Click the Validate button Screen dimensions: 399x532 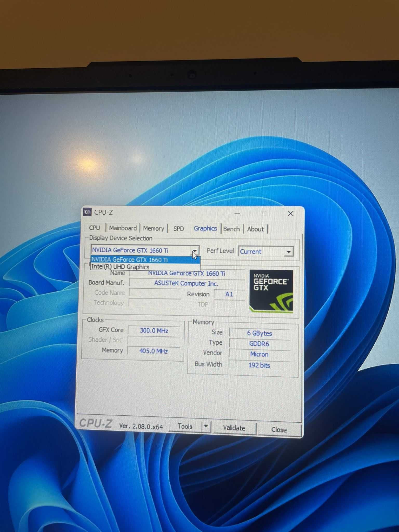pyautogui.click(x=234, y=428)
